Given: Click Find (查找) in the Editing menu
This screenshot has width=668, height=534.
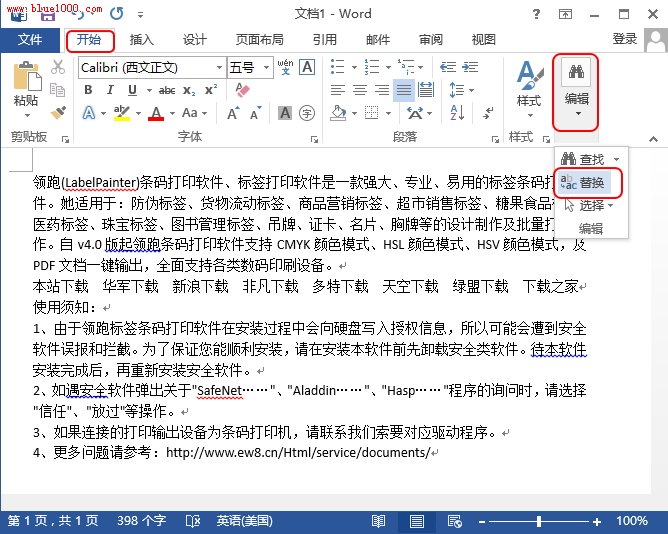Looking at the screenshot, I should tap(590, 159).
